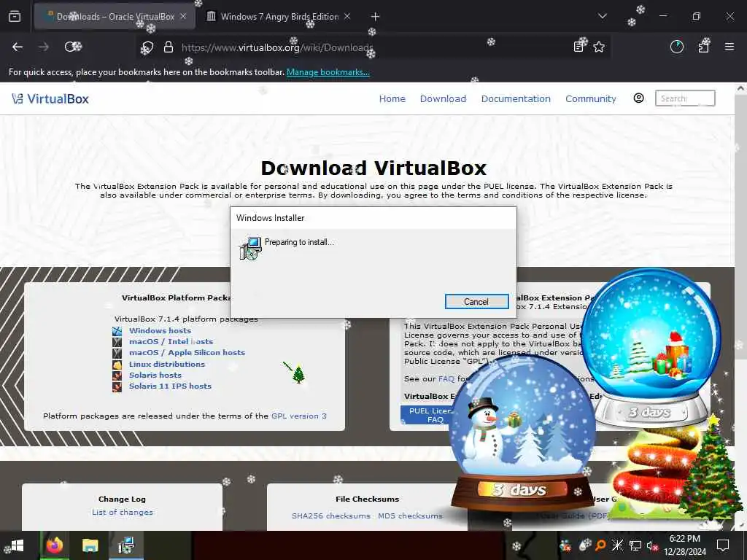The image size is (747, 560).
Task: Open macOS / Apple Silicon hosts link
Action: coord(187,352)
